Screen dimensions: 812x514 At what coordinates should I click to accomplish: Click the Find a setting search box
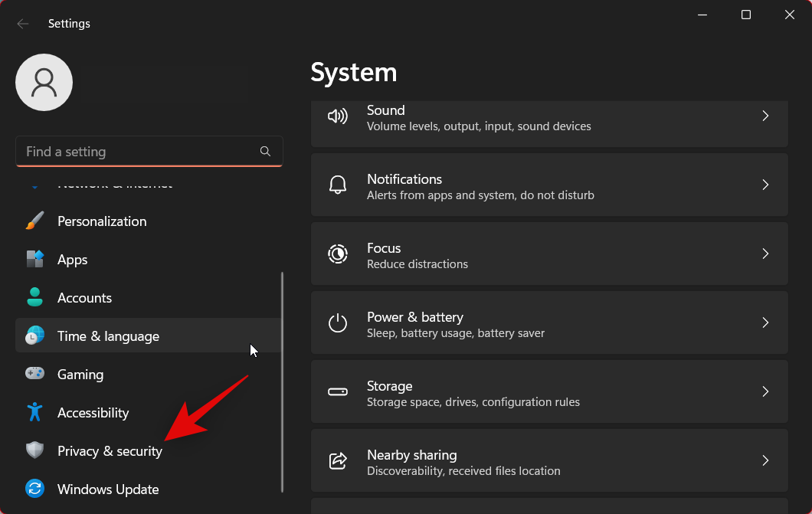138,152
